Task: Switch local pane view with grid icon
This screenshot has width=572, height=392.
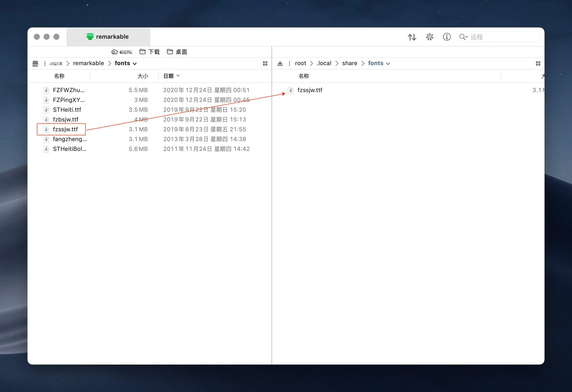Action: coord(265,63)
